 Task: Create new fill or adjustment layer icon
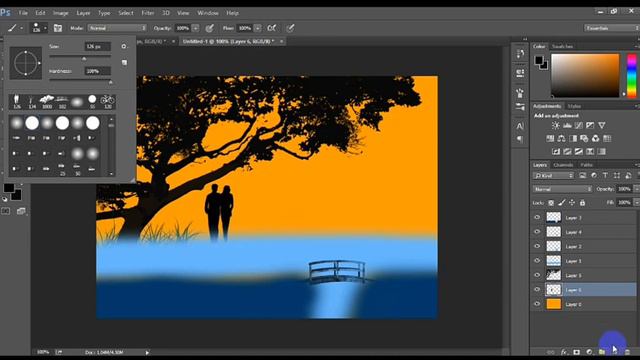[589, 352]
